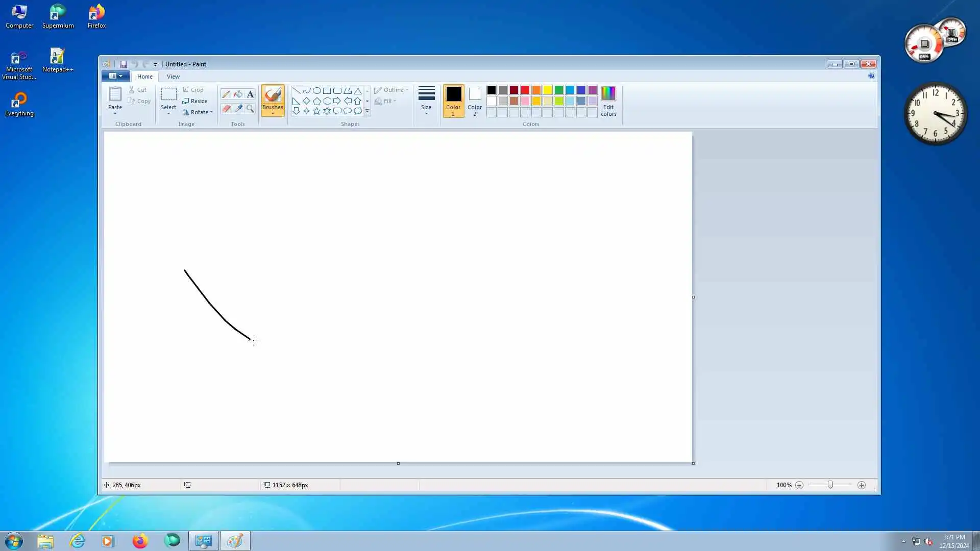Choose the Color picker eyedropper tool
980x551 pixels.
coord(238,109)
